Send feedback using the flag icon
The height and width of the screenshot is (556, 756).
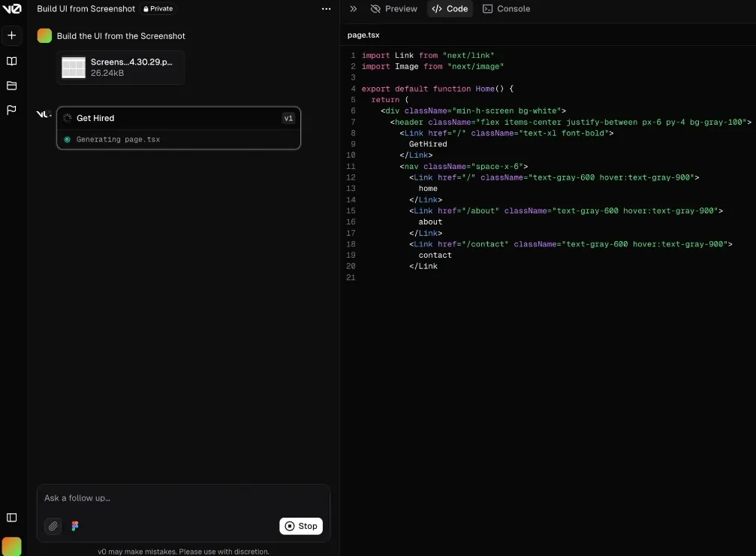tap(11, 110)
